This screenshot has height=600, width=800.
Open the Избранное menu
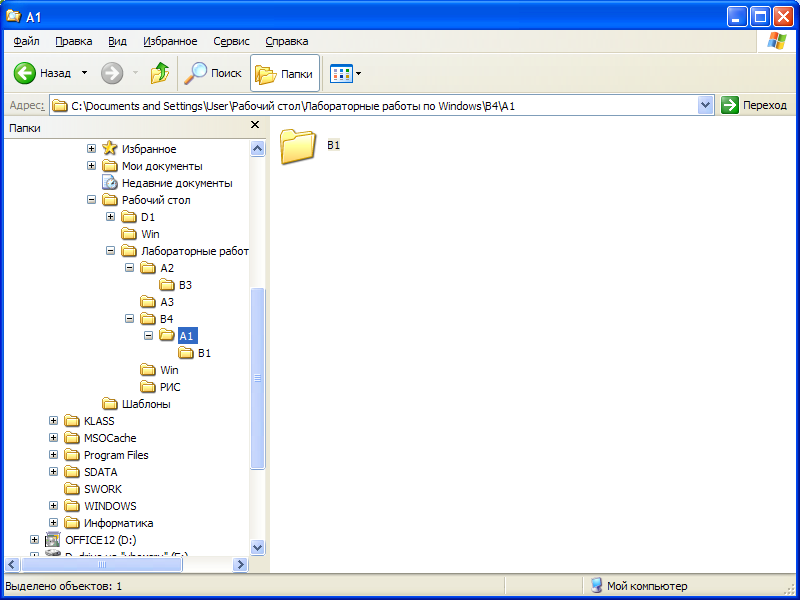point(170,41)
